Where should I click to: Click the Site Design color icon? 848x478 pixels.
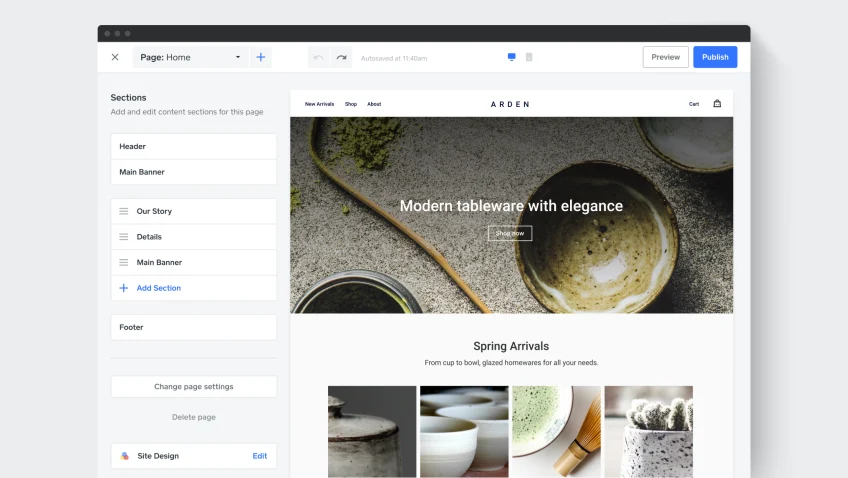124,456
